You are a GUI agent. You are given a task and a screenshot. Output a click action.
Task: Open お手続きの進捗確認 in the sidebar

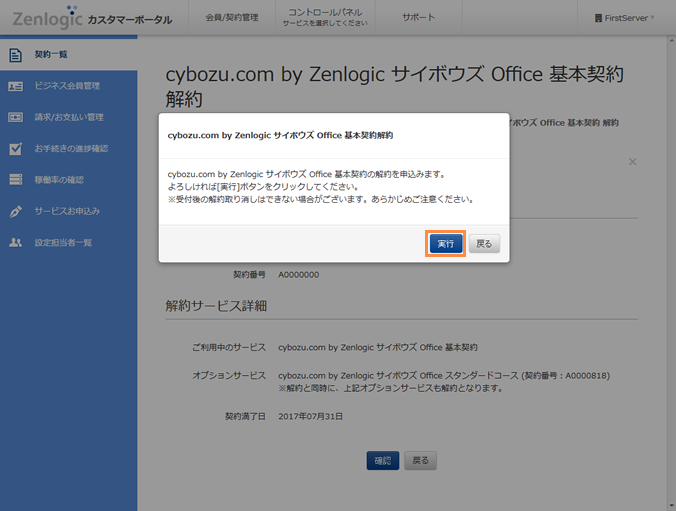click(69, 149)
